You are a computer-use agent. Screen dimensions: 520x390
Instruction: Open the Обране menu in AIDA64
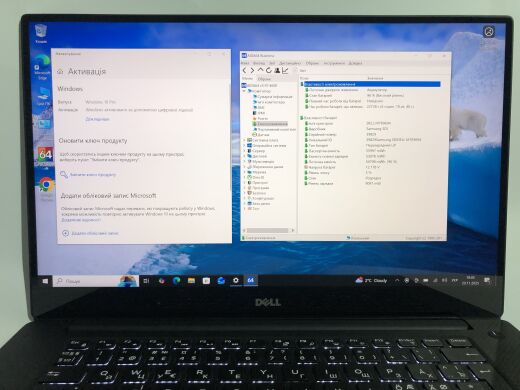[x=312, y=63]
